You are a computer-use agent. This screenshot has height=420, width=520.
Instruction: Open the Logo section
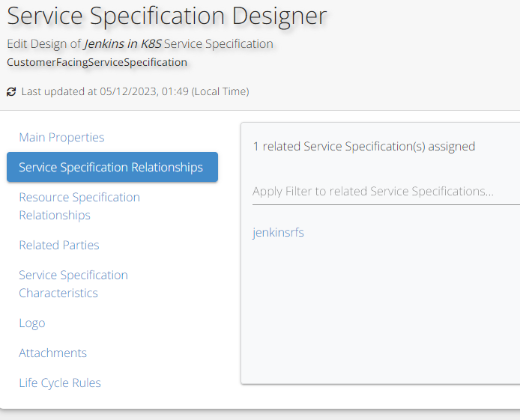(32, 323)
